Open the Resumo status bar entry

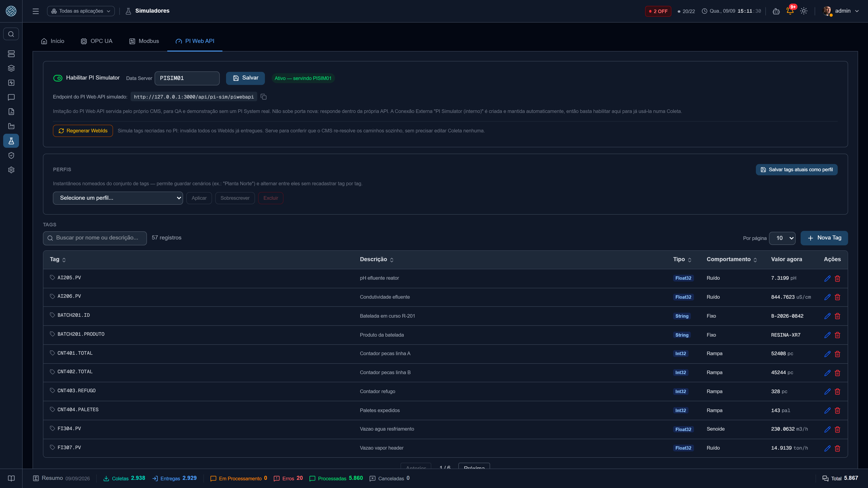[x=61, y=479]
